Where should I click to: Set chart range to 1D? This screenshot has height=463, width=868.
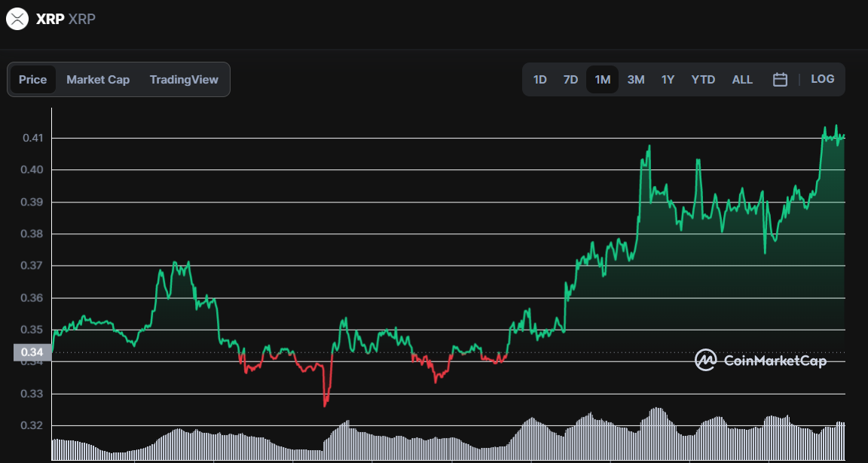pyautogui.click(x=539, y=80)
